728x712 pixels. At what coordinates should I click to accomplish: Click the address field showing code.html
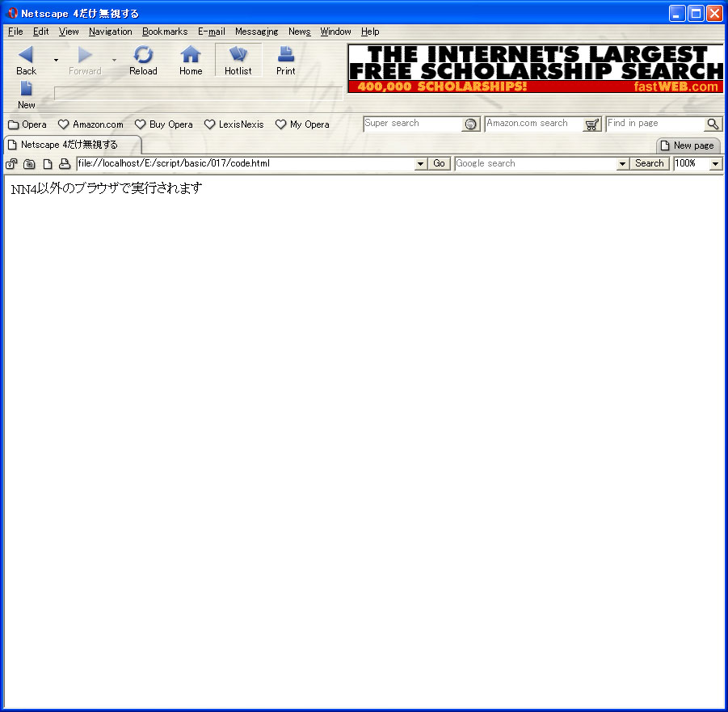click(246, 163)
